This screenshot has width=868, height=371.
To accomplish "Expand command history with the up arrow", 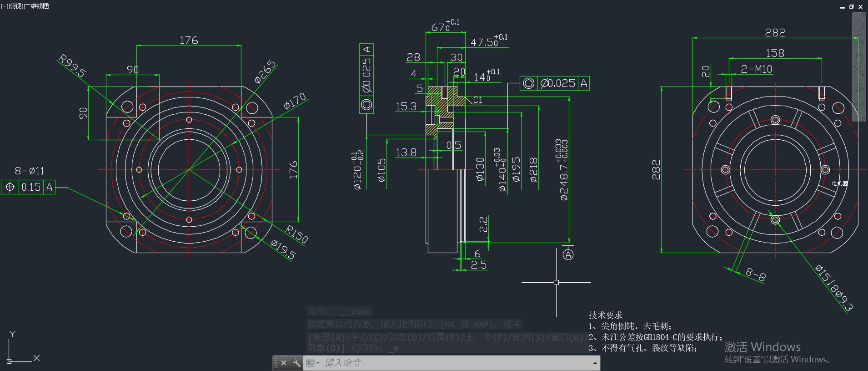I will [595, 363].
